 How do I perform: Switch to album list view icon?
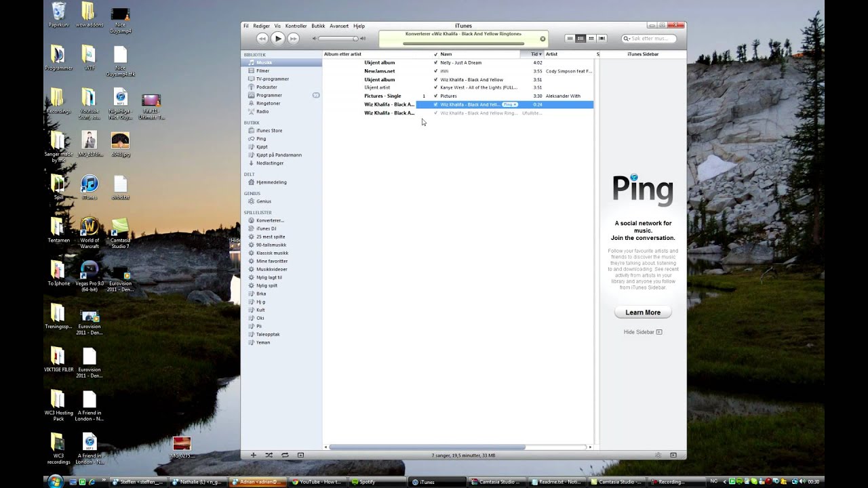pyautogui.click(x=580, y=39)
